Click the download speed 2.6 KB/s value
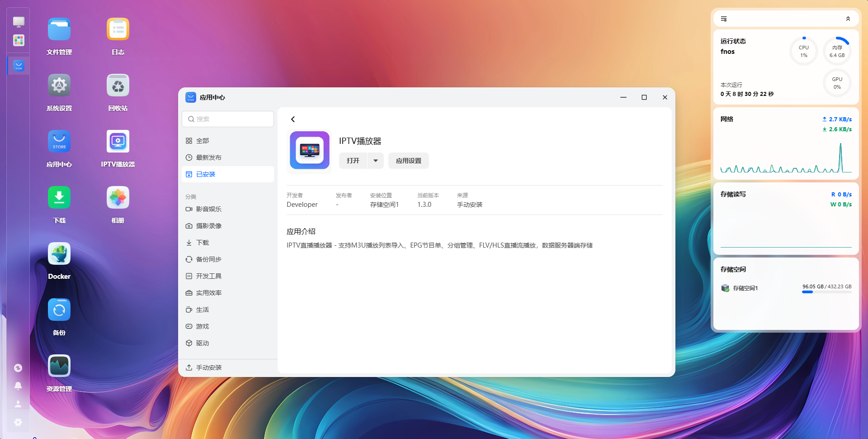 (840, 129)
